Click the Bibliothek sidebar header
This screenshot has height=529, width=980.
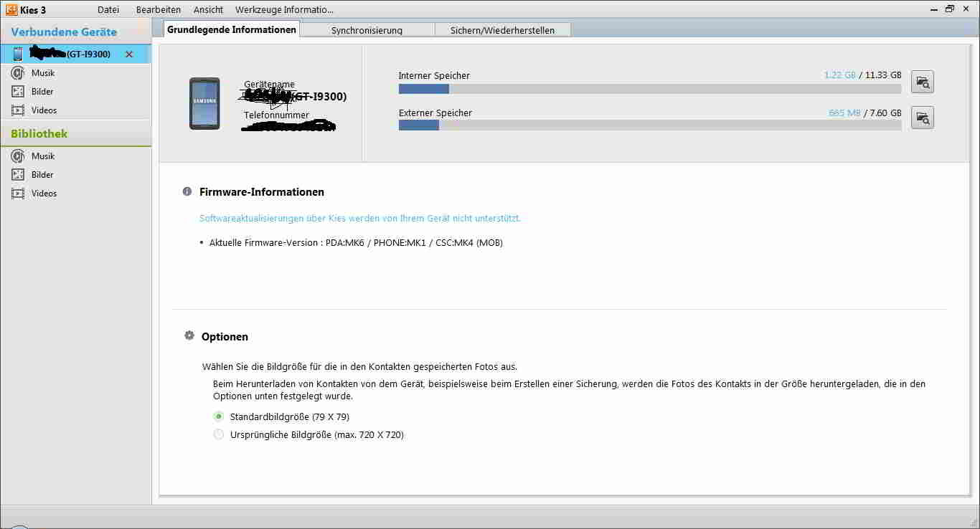(x=39, y=134)
